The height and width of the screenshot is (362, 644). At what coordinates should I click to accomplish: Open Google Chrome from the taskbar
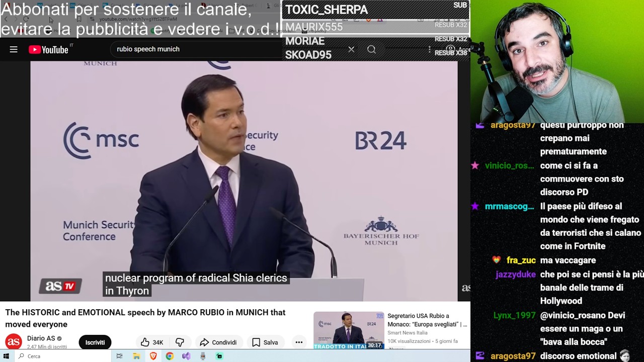170,356
